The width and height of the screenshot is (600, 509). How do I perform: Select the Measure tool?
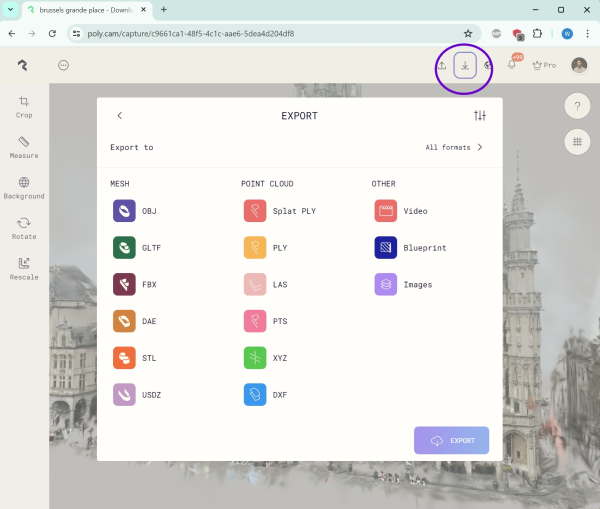click(24, 147)
